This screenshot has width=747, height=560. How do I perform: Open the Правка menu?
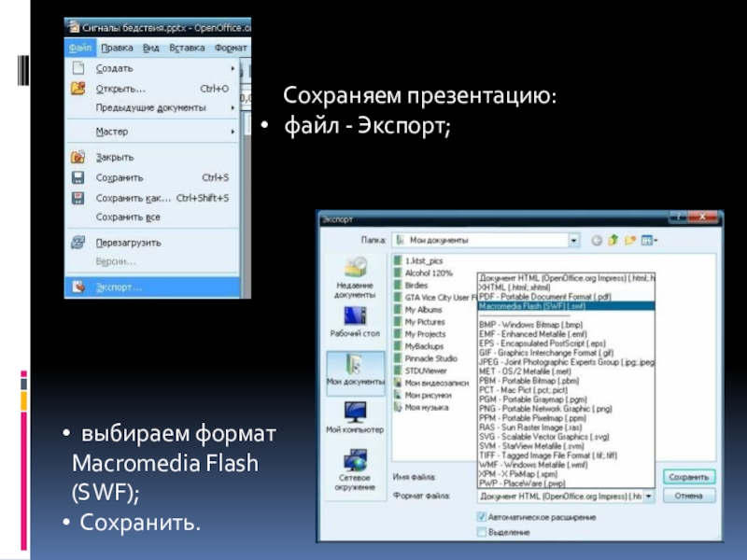click(x=117, y=48)
